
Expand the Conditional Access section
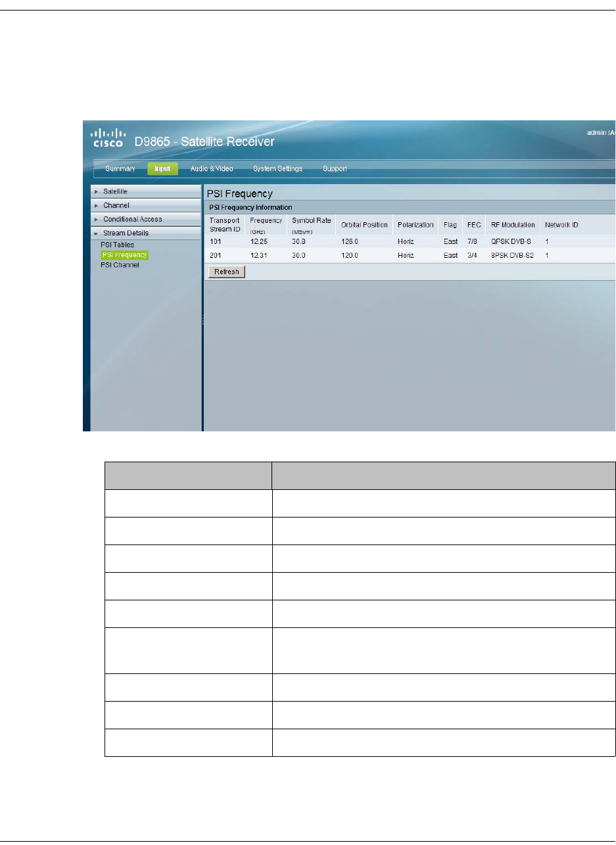pyautogui.click(x=146, y=219)
